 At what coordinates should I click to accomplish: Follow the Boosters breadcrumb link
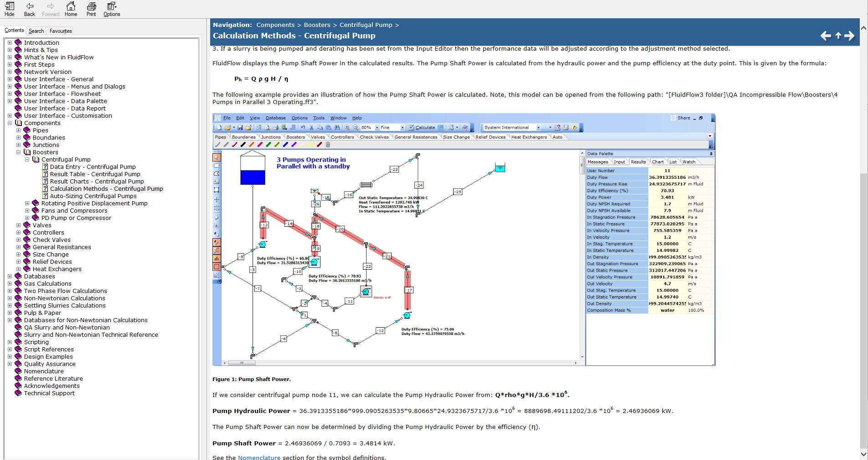pyautogui.click(x=317, y=25)
